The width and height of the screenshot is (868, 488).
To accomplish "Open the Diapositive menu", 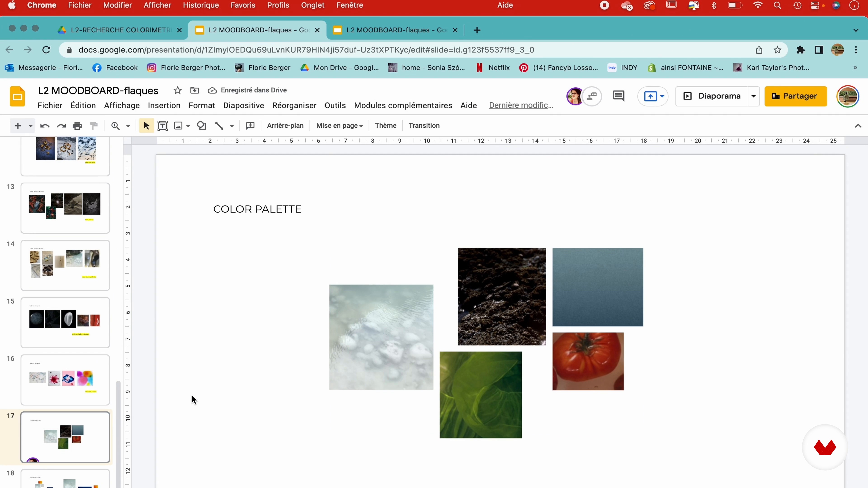I will pos(243,106).
